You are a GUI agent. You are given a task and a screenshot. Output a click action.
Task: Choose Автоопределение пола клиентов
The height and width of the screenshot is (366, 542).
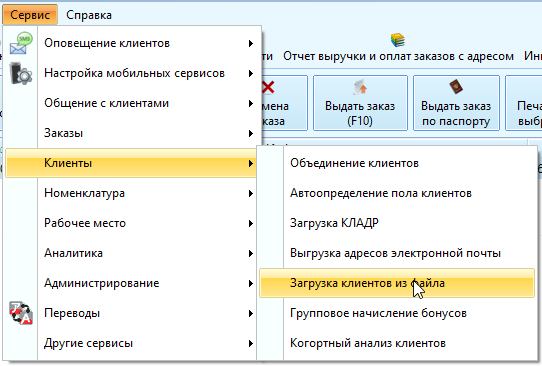pos(397,193)
